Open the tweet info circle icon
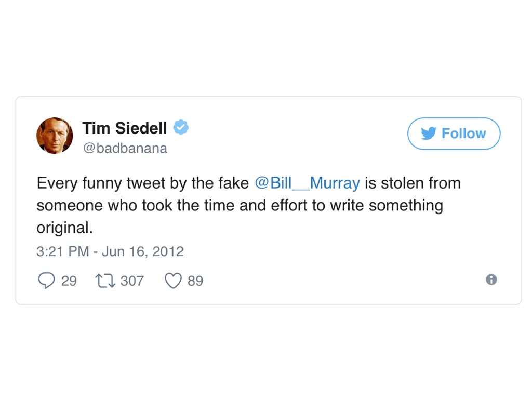The image size is (532, 399). 491,280
